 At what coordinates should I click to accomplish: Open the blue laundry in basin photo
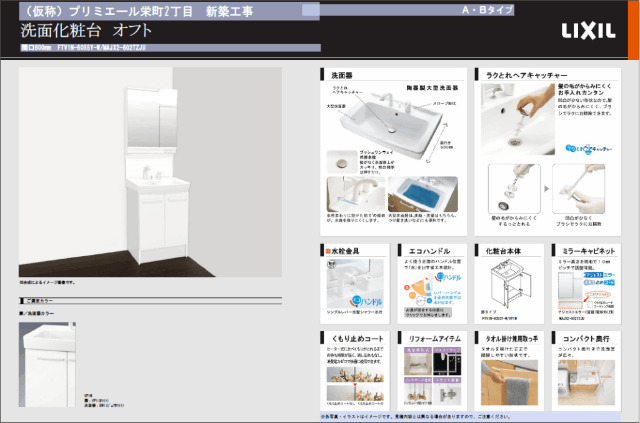[x=423, y=194]
